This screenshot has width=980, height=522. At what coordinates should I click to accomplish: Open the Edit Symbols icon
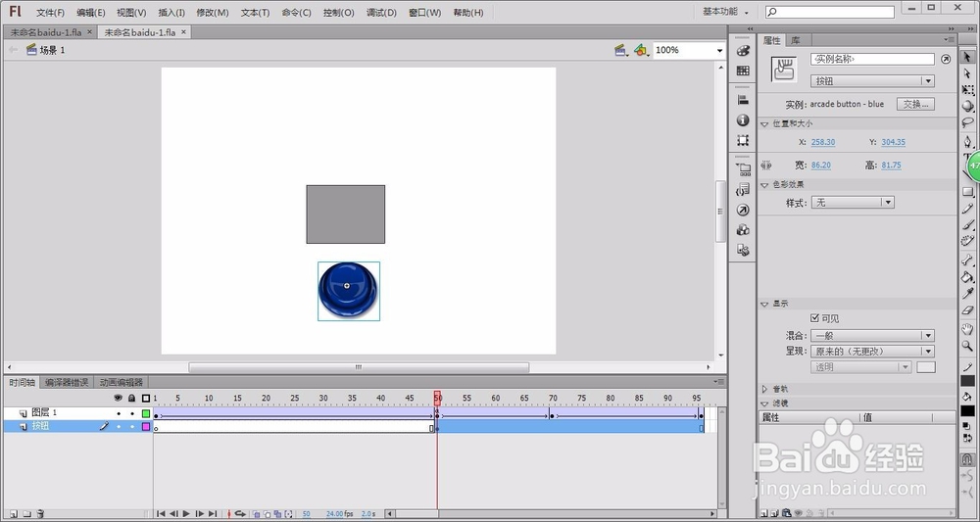click(x=641, y=50)
